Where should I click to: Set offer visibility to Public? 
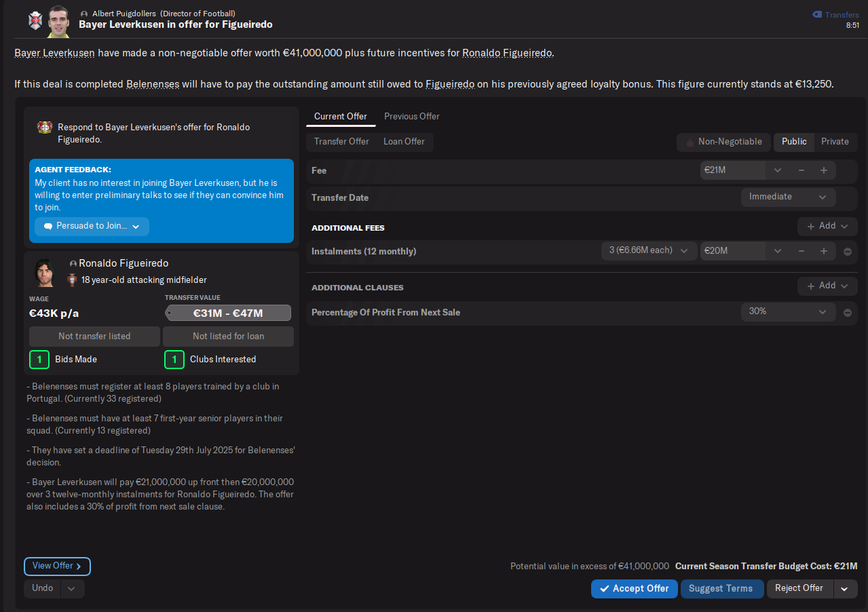tap(794, 142)
